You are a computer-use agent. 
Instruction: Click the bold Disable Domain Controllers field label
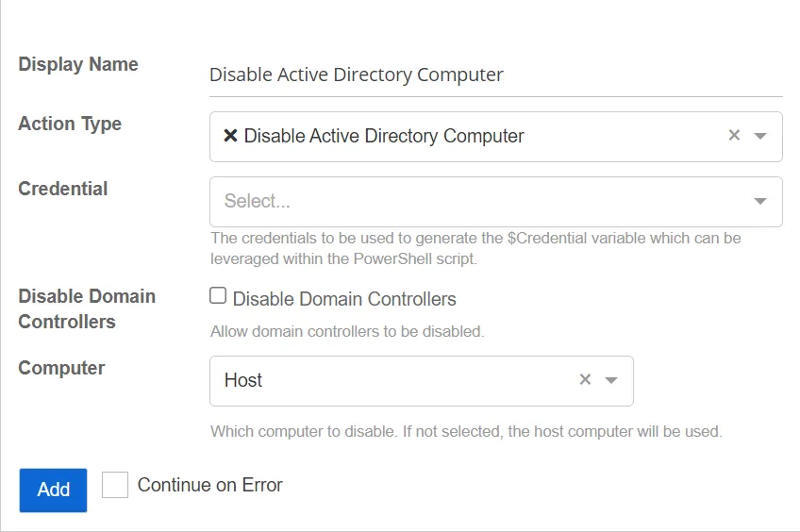[87, 309]
